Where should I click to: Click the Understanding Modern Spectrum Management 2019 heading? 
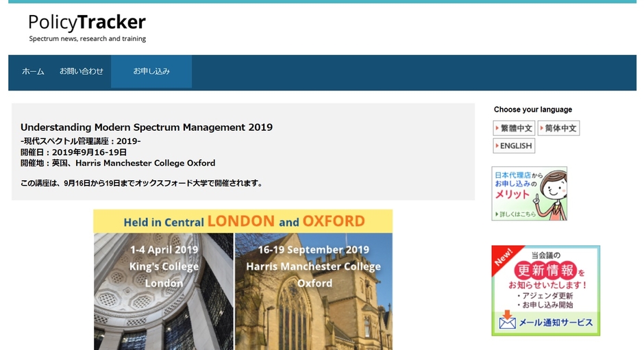(x=147, y=127)
